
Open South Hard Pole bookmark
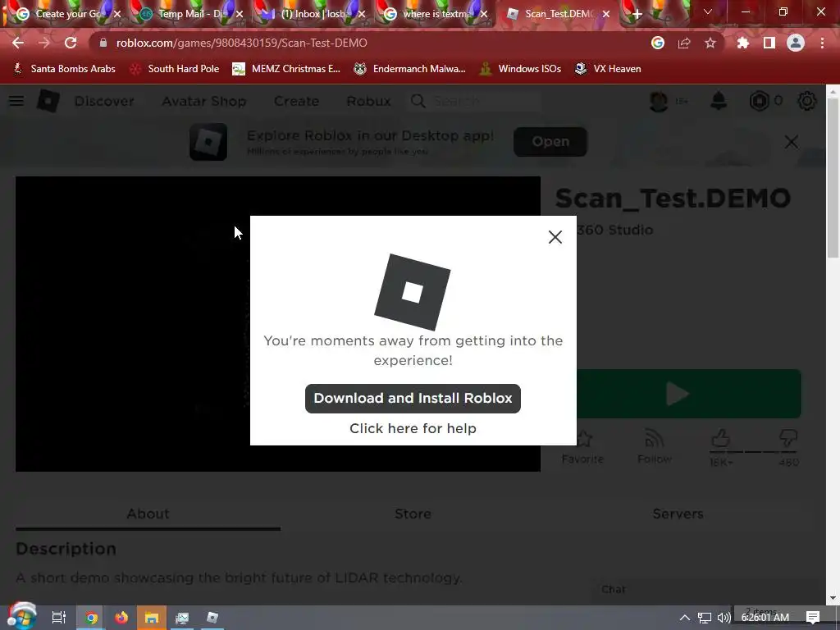175,69
